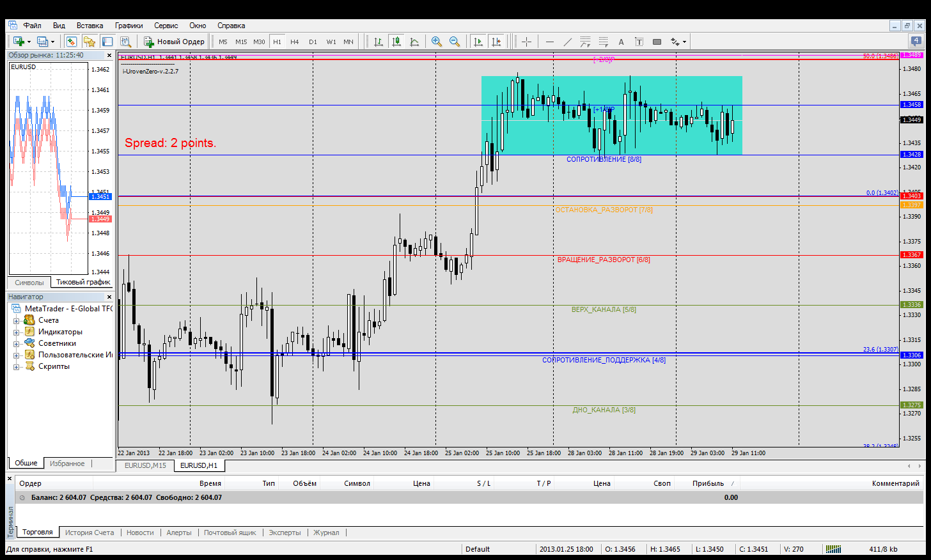Select the horizontal line tool
Viewport: 931px width, 560px height.
click(549, 42)
